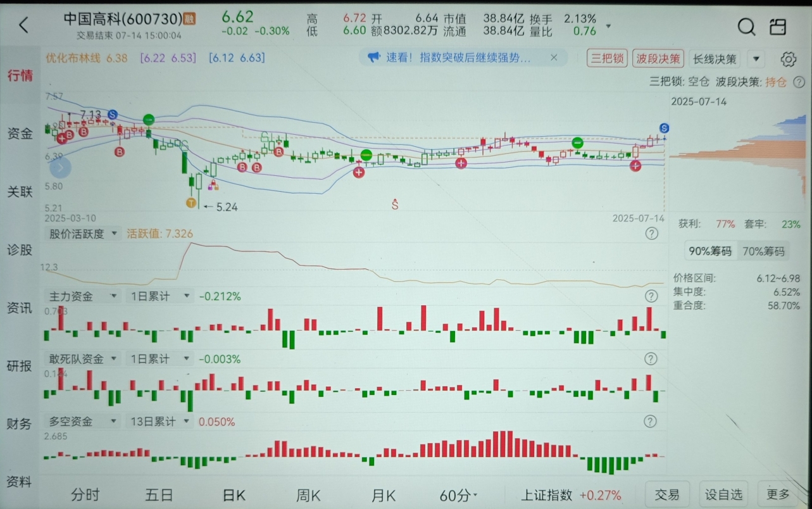Toggle the 长线决策 indicator

(715, 59)
